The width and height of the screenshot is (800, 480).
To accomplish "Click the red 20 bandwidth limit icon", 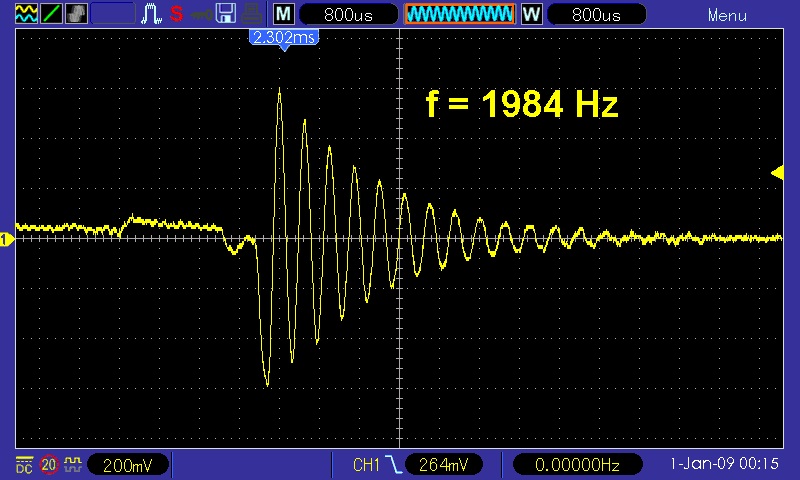I will [48, 464].
